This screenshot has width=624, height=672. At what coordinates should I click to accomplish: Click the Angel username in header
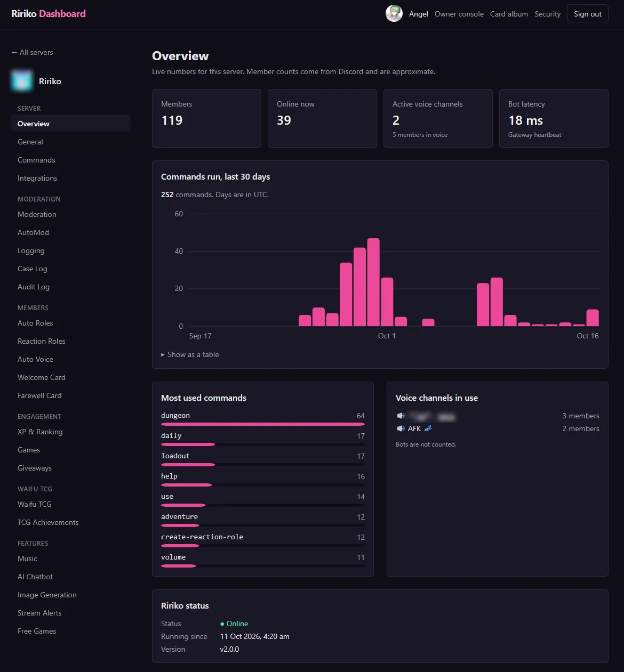(419, 14)
